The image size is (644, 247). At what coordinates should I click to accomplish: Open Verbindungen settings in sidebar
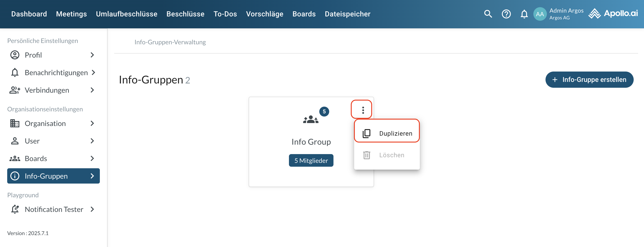[x=47, y=90]
